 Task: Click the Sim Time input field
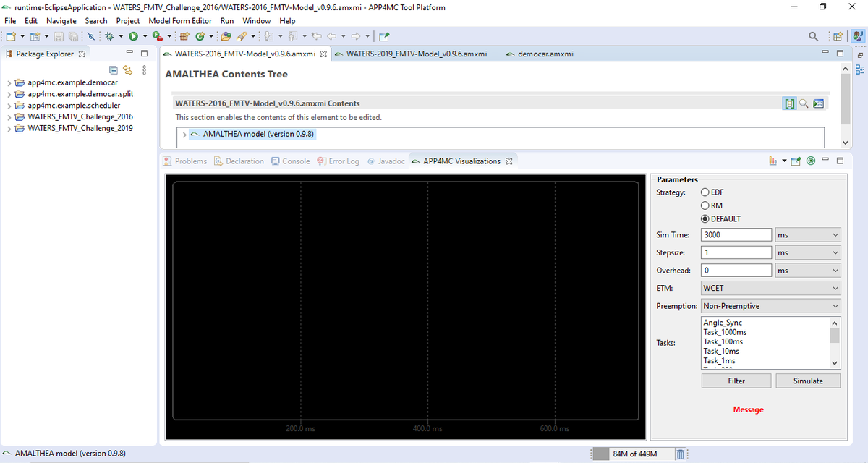tap(736, 234)
